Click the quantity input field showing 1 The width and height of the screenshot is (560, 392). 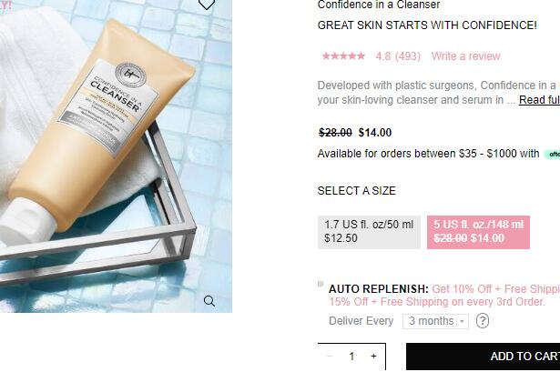(x=351, y=356)
